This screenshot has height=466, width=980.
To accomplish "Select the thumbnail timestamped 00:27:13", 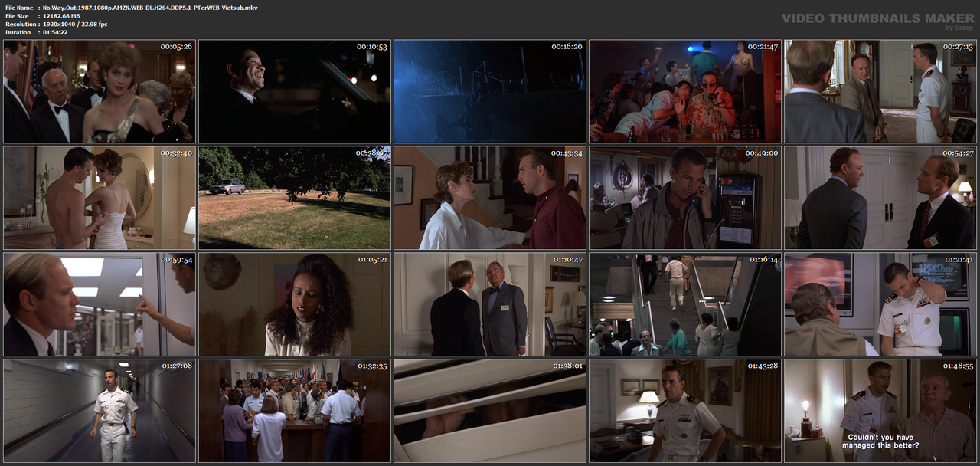I will 880,91.
